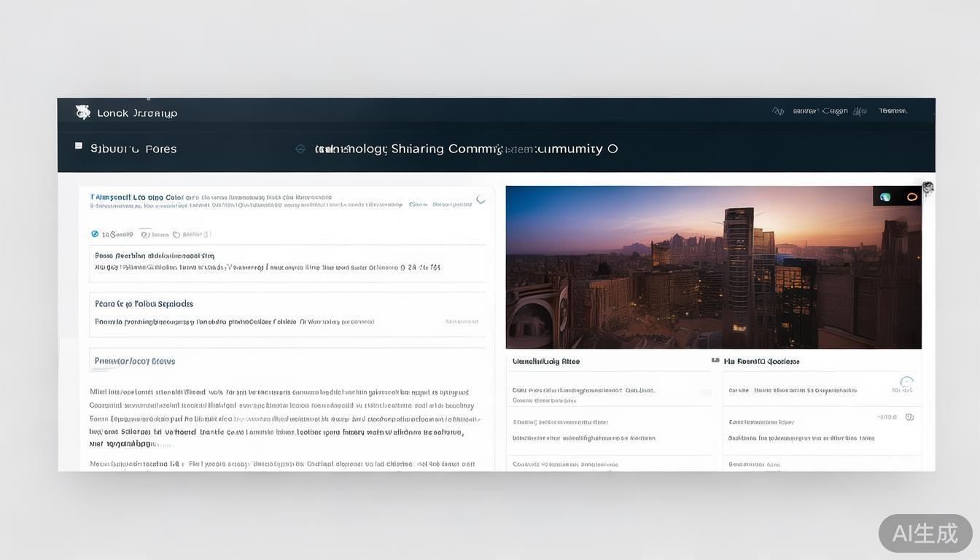Image resolution: width=980 pixels, height=560 pixels.
Task: Open the Sibuur Pores menu item
Action: tap(133, 149)
